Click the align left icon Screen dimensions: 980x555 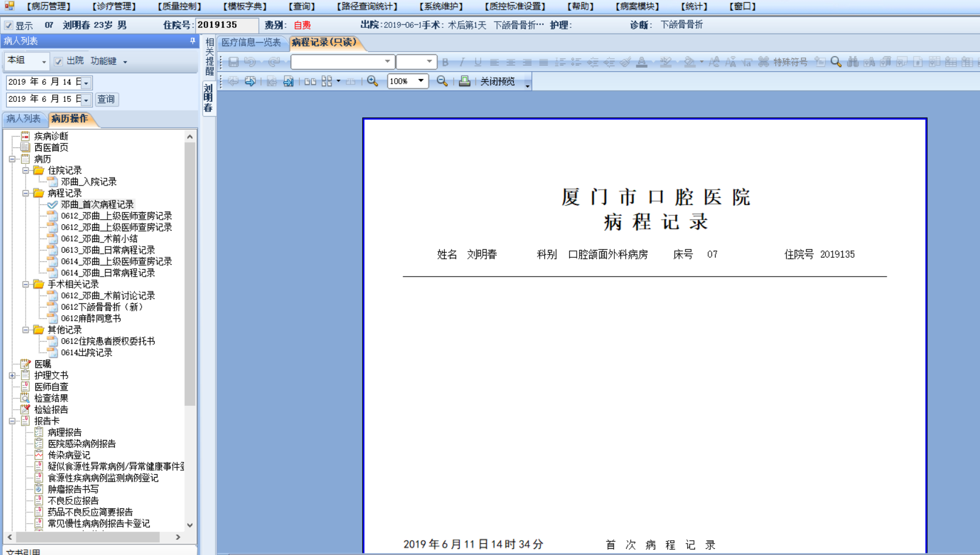coord(494,62)
